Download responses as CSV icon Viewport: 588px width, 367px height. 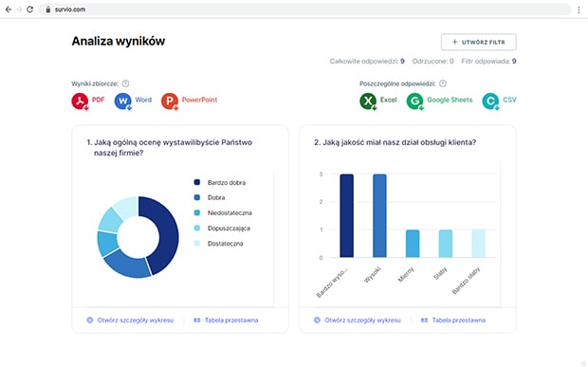pos(490,101)
